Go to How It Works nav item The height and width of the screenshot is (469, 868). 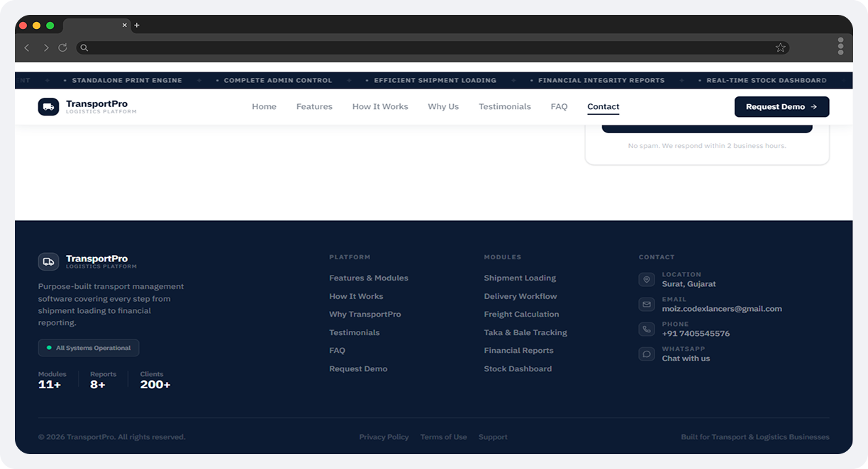pos(380,107)
